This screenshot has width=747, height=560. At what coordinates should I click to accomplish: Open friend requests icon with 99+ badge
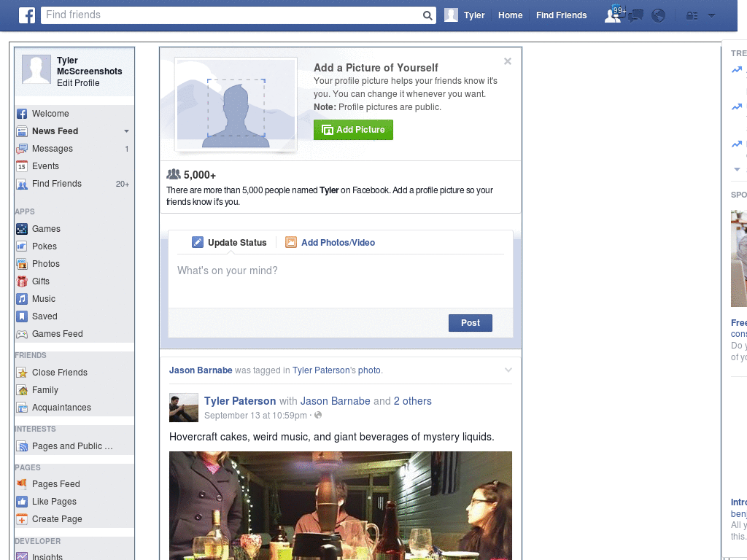614,15
